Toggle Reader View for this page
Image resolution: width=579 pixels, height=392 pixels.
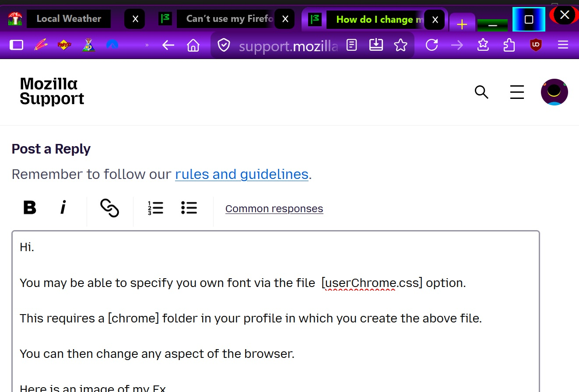point(351,45)
